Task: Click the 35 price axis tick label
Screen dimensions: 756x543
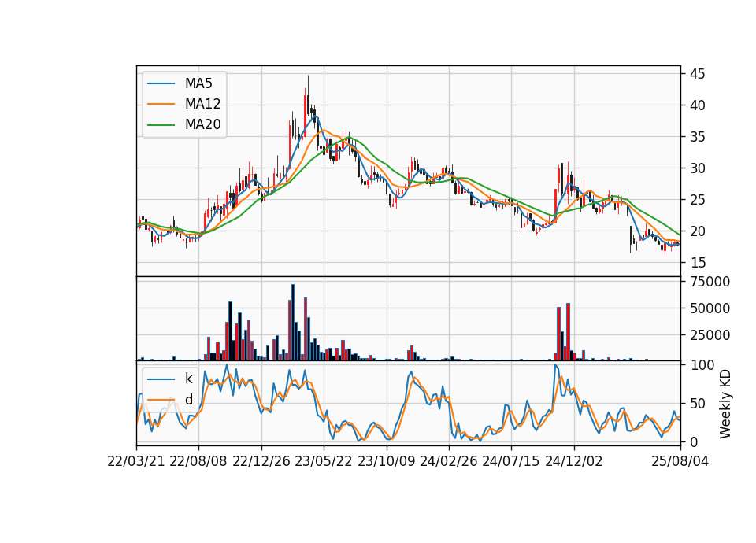Action: pos(698,137)
